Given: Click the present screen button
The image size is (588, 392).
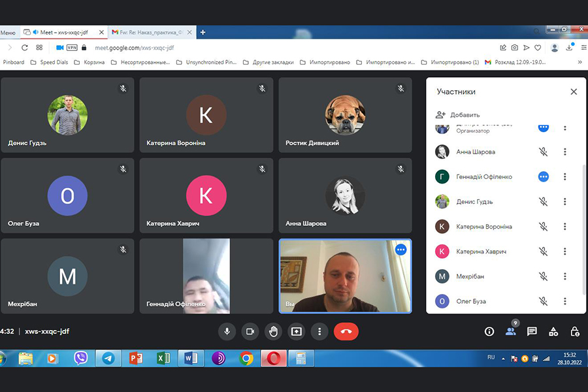Looking at the screenshot, I should [x=296, y=331].
